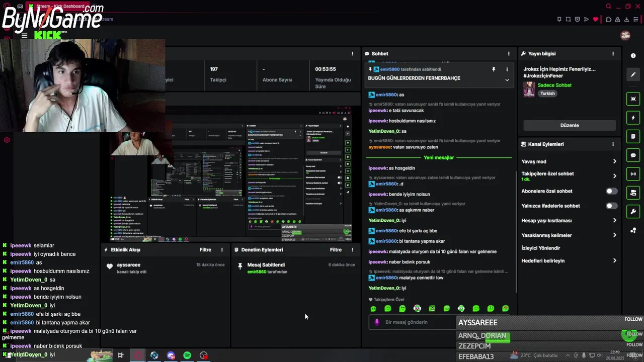Open Sohbet panel three-dot menu
The image size is (644, 362).
(509, 53)
